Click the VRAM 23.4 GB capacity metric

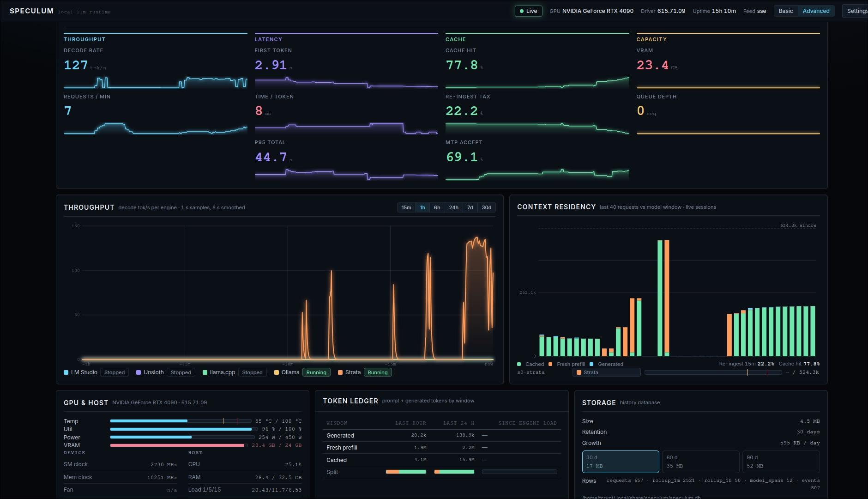(x=728, y=67)
